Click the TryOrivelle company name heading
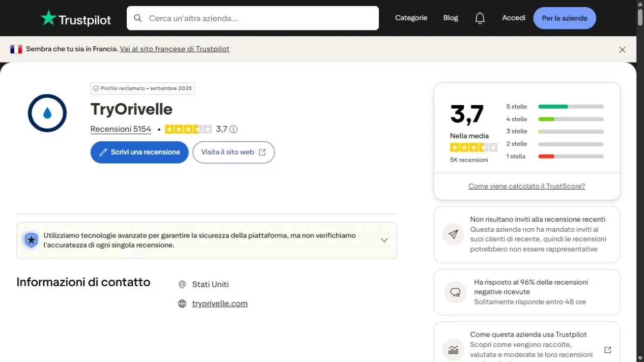The image size is (644, 362). pyautogui.click(x=131, y=109)
